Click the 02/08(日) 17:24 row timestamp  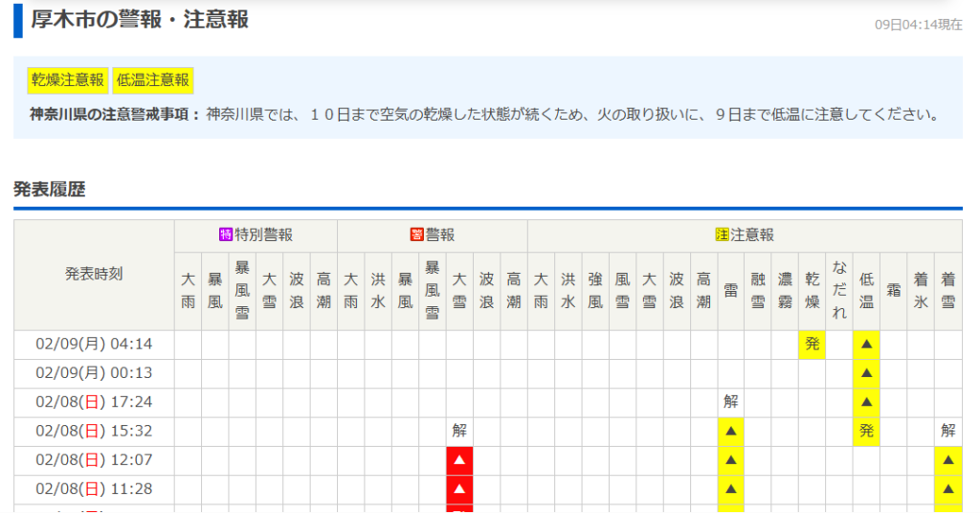[94, 402]
